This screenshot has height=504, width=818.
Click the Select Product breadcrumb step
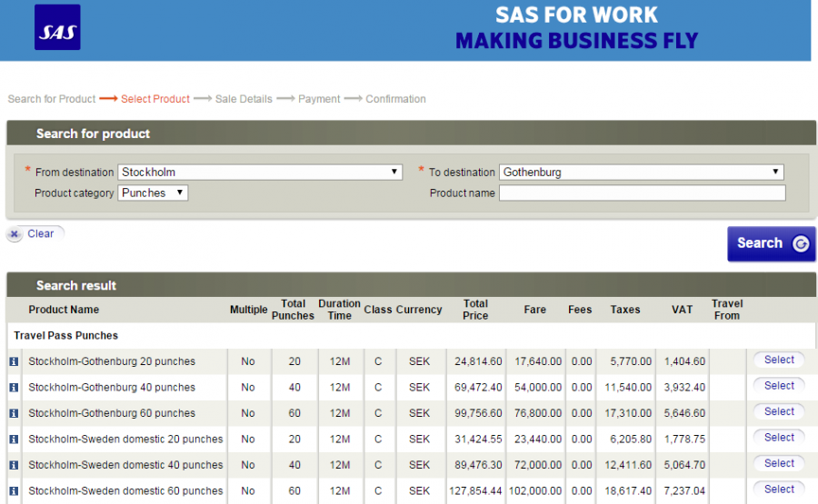(155, 99)
